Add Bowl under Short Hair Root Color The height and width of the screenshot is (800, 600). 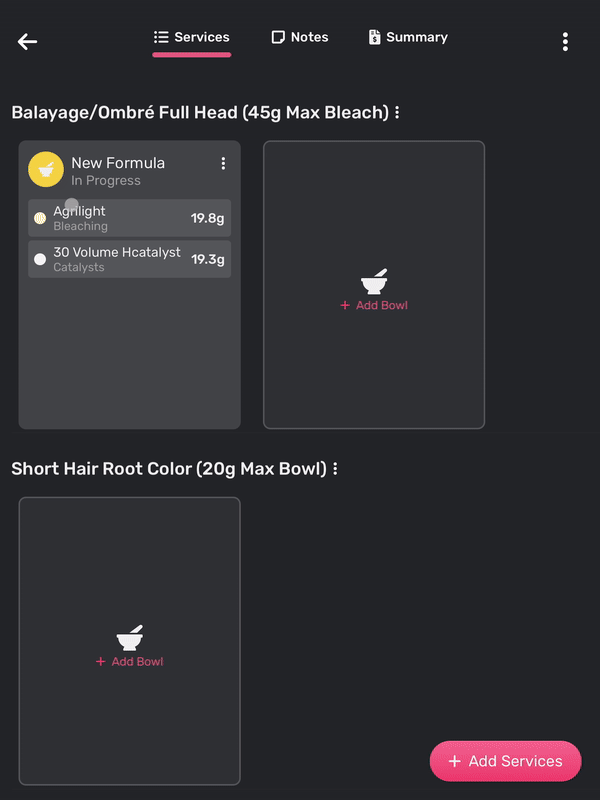click(x=130, y=661)
